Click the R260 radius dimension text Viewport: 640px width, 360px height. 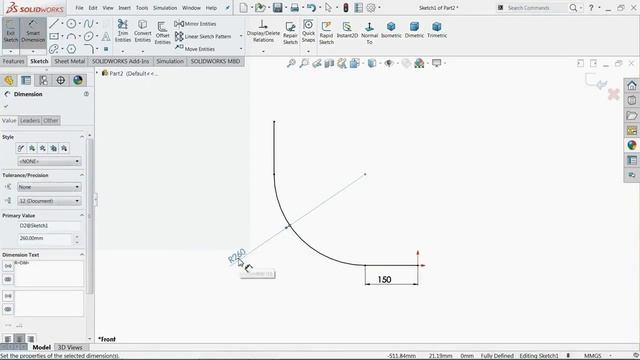237,256
